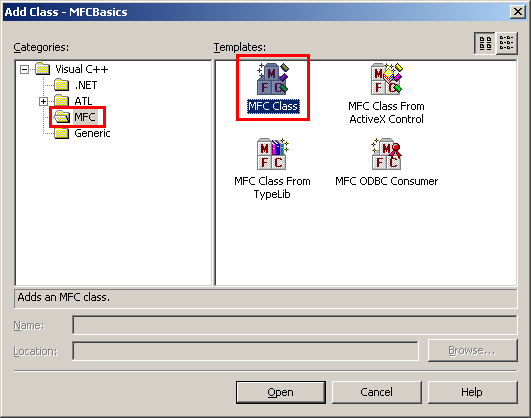Open the Help for Add Class

pyautogui.click(x=472, y=392)
